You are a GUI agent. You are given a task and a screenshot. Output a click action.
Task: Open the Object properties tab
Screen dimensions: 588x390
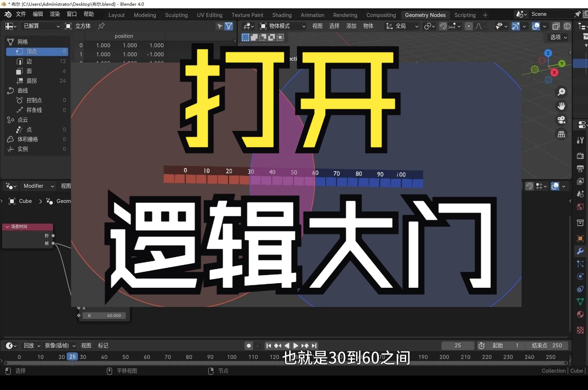(580, 238)
